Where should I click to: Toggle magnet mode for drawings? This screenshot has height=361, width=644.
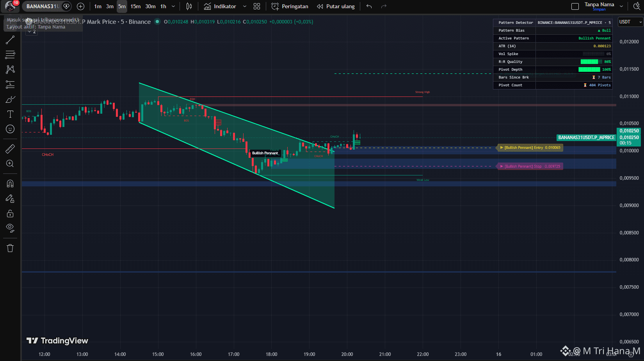click(10, 184)
